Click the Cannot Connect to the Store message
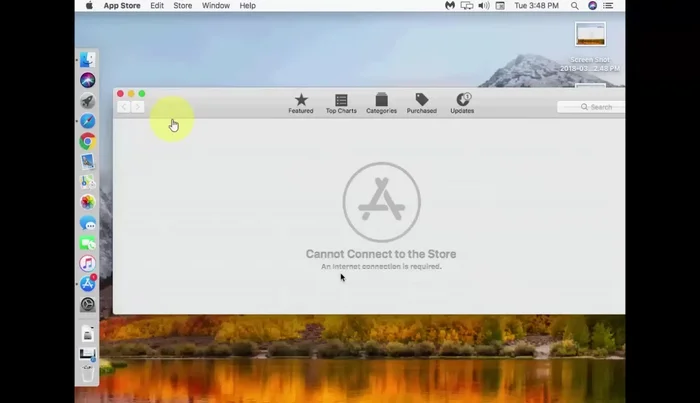 tap(381, 254)
